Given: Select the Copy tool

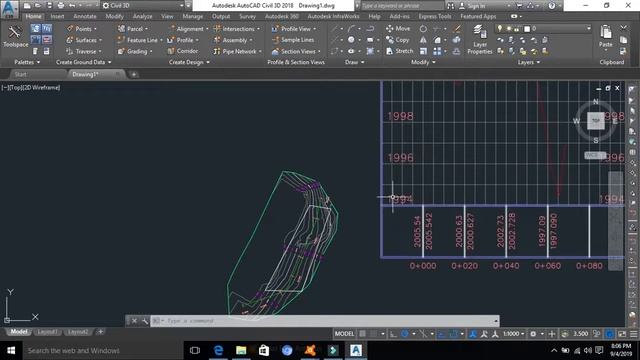Looking at the screenshot, I should pos(398,40).
